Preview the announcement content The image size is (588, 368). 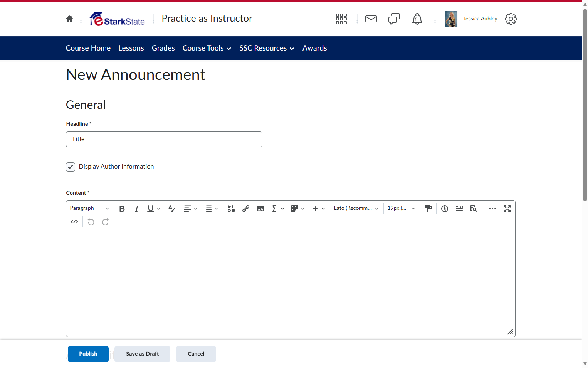(474, 209)
